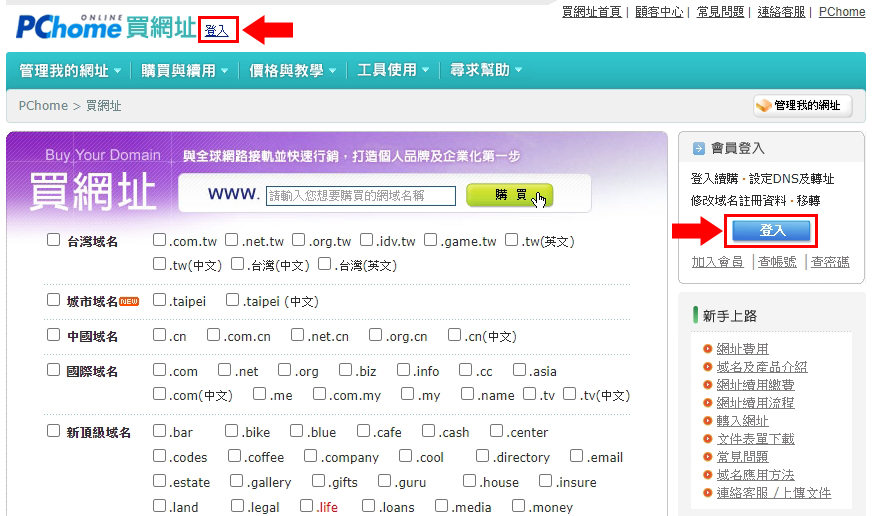Open the 網址續用繳費 link
The width and height of the screenshot is (872, 516).
click(755, 385)
